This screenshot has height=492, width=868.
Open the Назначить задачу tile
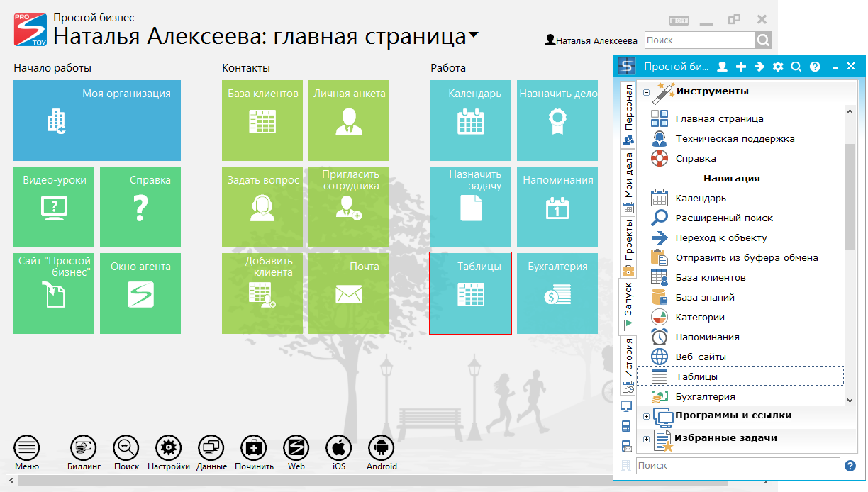471,207
